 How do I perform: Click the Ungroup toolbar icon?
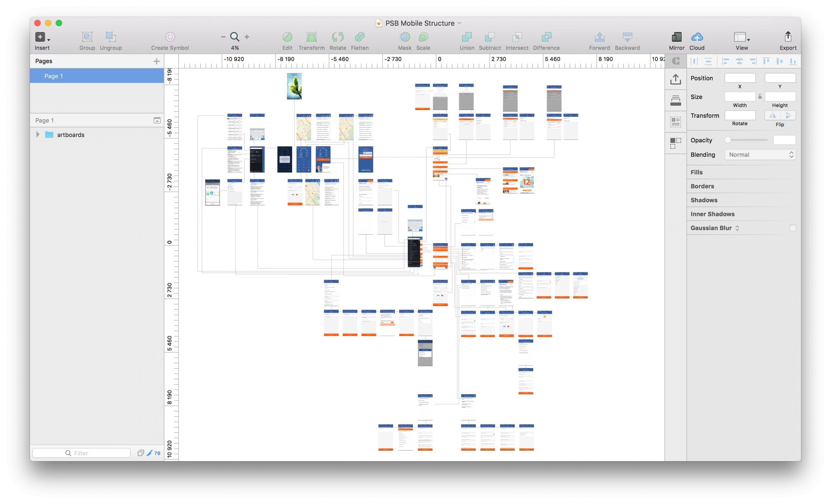point(111,37)
